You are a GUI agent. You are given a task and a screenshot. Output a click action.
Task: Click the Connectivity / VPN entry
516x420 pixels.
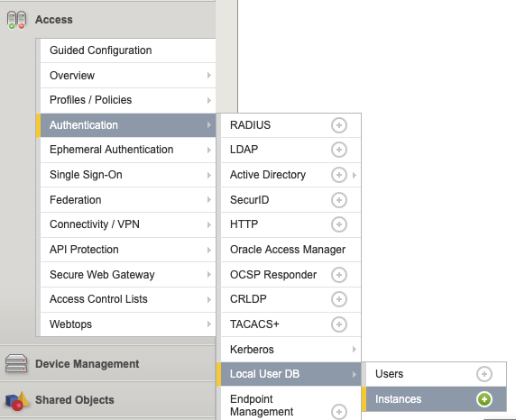click(128, 224)
